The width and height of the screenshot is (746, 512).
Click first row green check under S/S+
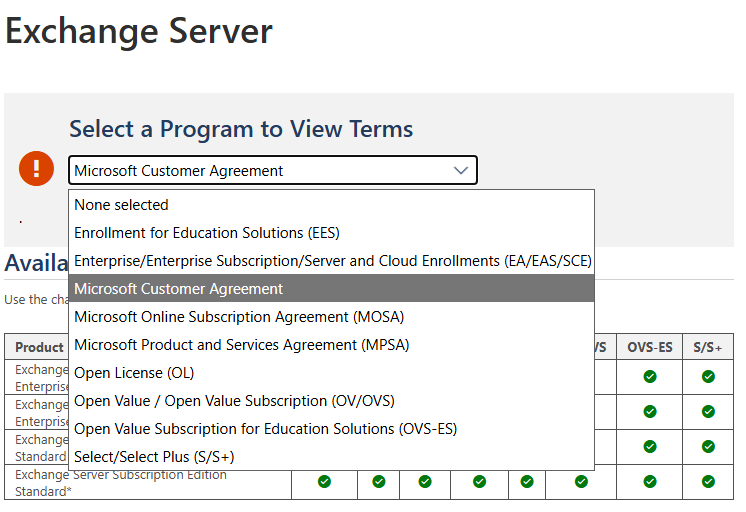pos(708,376)
